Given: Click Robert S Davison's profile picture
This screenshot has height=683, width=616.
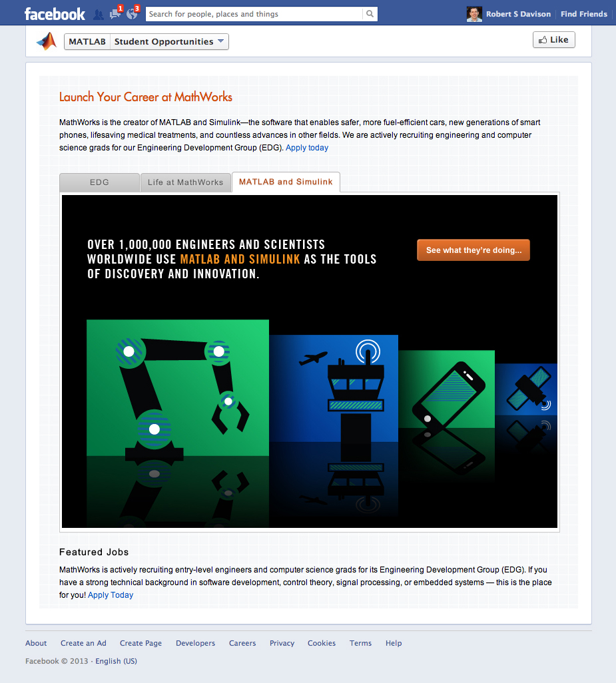Looking at the screenshot, I should click(x=474, y=14).
